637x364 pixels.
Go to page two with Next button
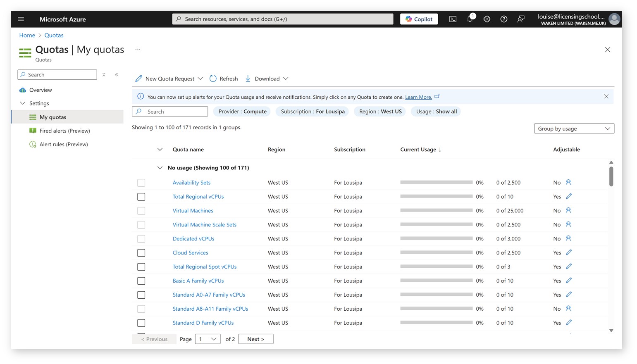[255, 339]
